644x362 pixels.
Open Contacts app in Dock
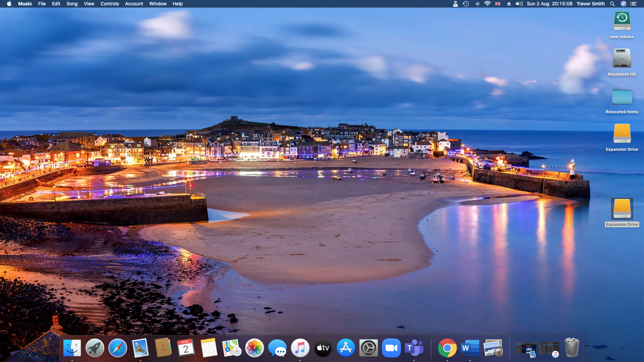tap(163, 348)
